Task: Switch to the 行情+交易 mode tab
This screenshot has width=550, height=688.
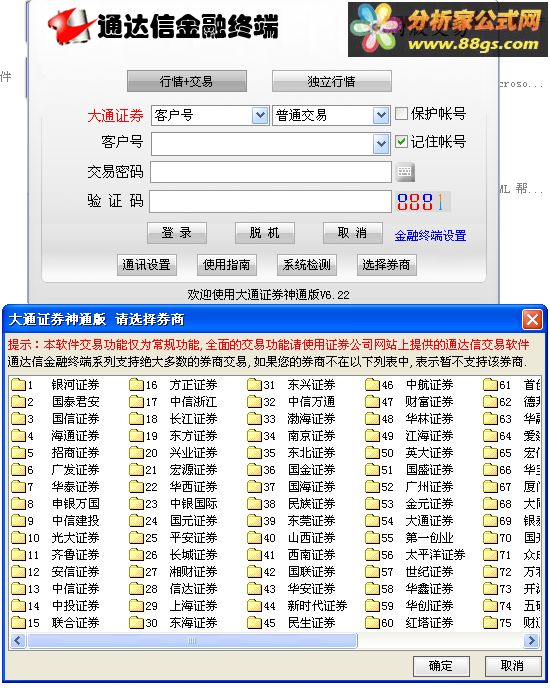Action: click(x=187, y=81)
